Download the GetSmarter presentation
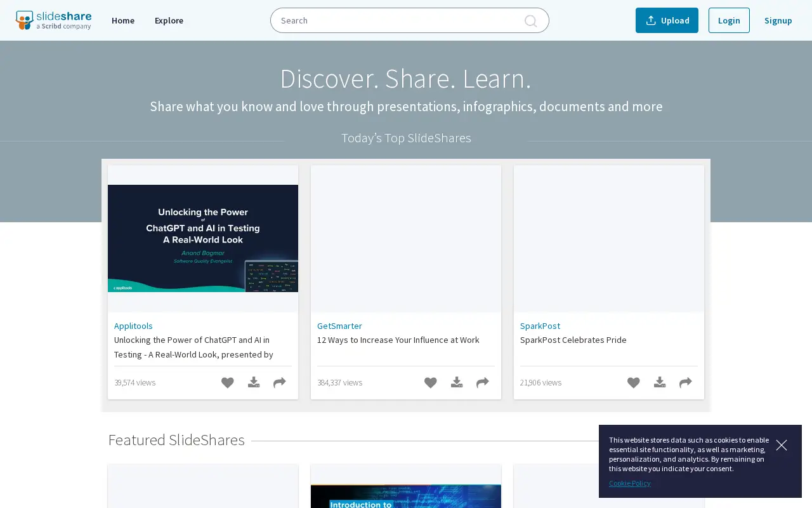Image resolution: width=812 pixels, height=508 pixels. [457, 382]
